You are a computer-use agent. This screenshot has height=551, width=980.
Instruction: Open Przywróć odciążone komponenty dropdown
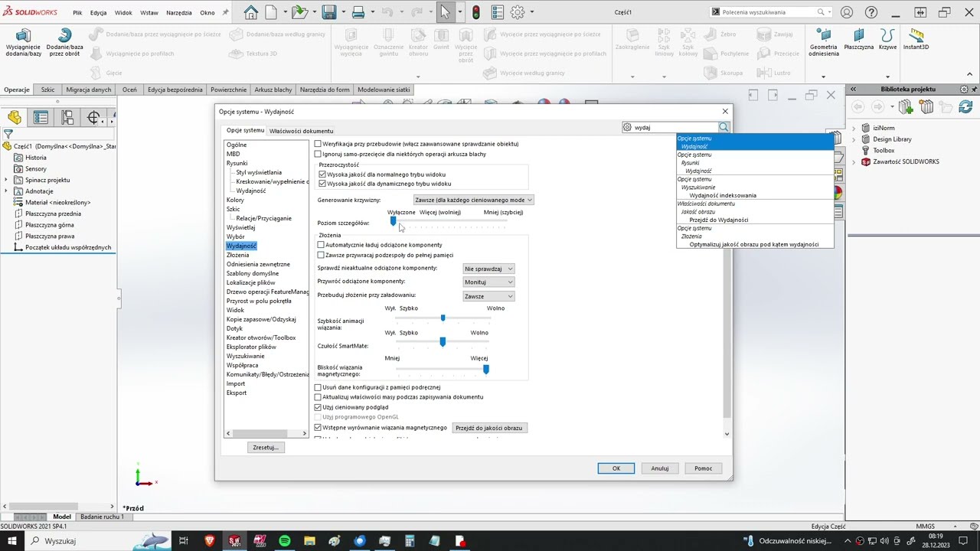click(488, 282)
